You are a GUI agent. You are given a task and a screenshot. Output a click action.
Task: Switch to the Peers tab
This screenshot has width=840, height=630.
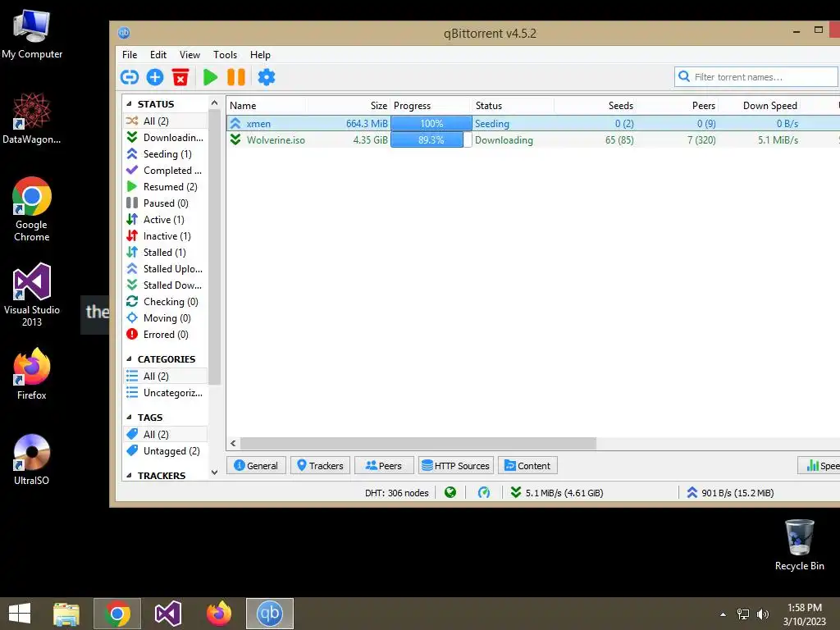pyautogui.click(x=384, y=466)
